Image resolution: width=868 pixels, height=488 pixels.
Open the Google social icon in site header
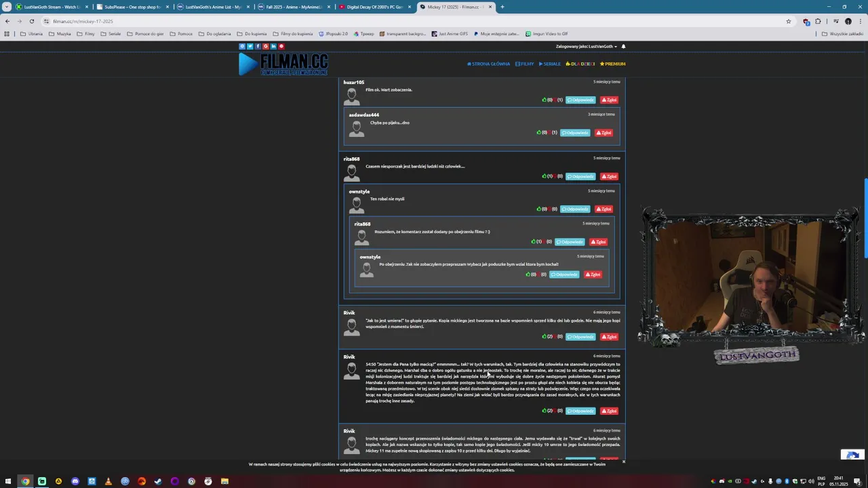pyautogui.click(x=265, y=46)
